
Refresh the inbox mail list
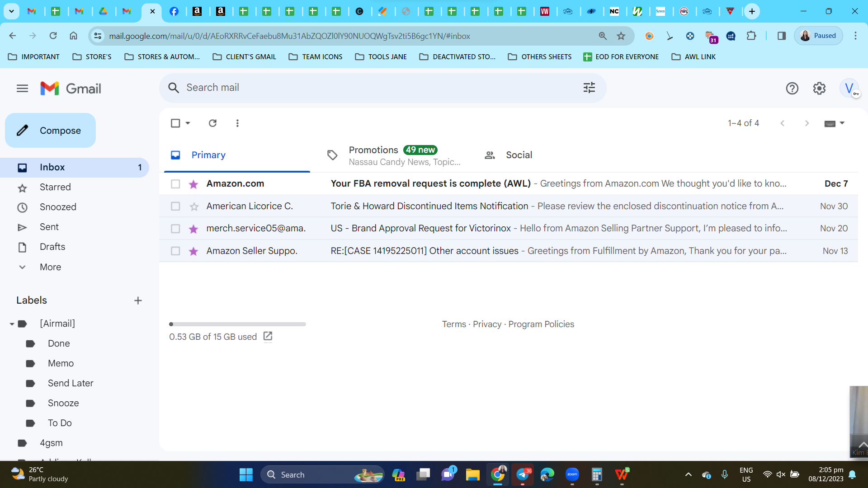(x=212, y=123)
